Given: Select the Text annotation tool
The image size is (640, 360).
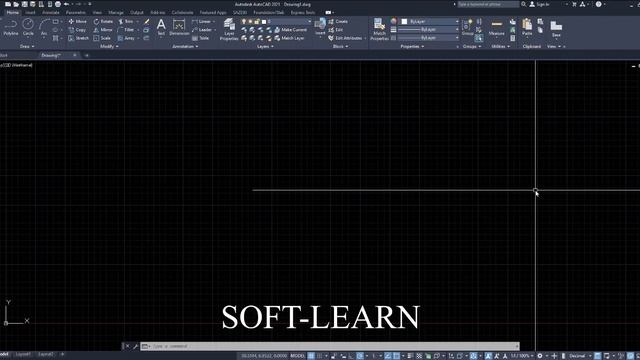Looking at the screenshot, I should point(161,27).
